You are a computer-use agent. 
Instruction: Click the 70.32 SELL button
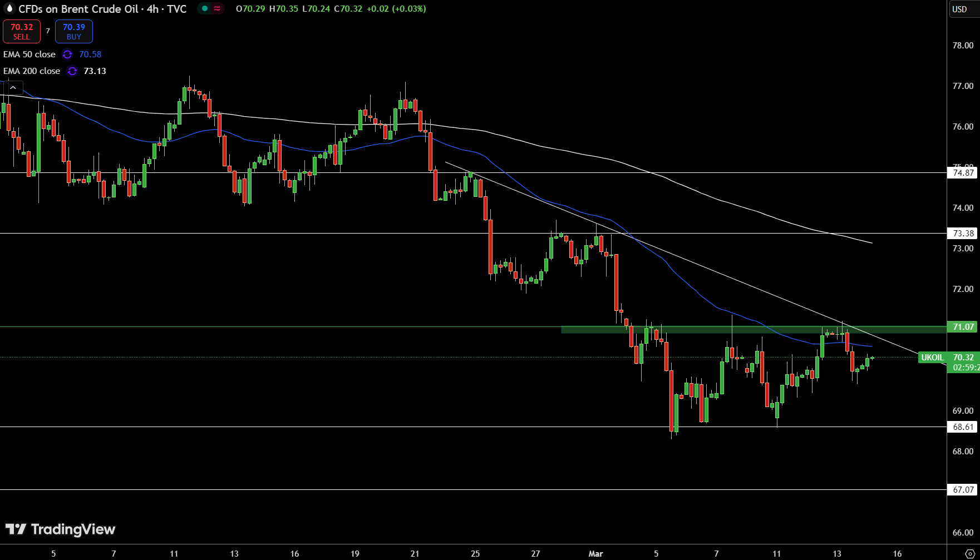pos(22,32)
